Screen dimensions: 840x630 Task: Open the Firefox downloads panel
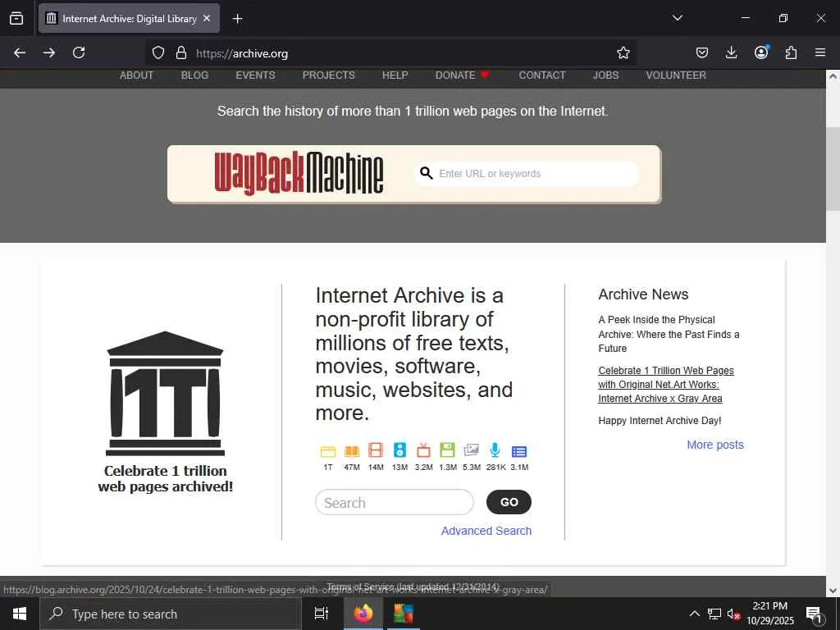731,52
